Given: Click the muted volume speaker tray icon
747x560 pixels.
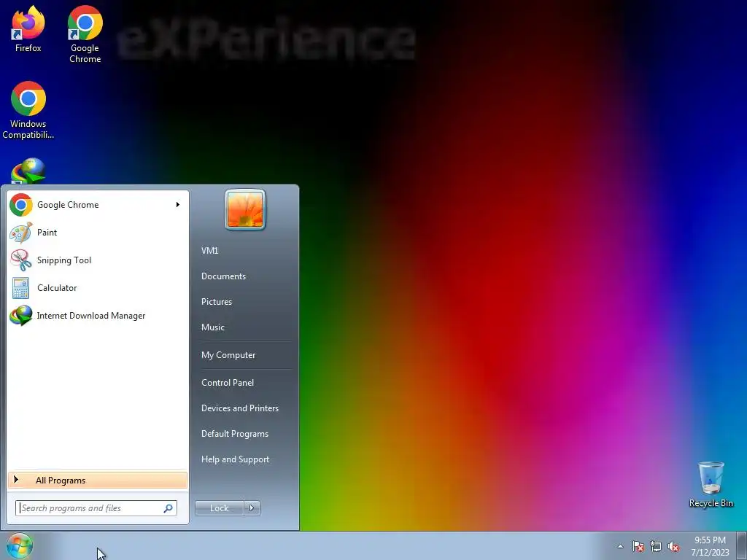Looking at the screenshot, I should 673,547.
